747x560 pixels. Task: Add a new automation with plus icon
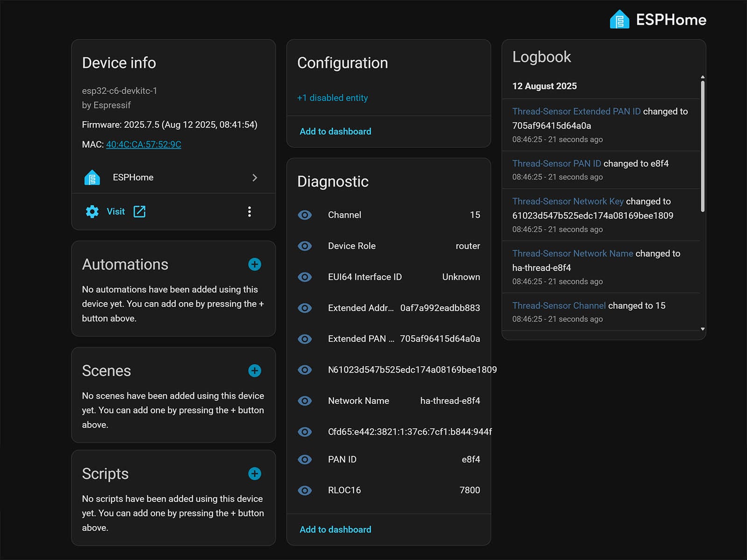click(x=254, y=264)
